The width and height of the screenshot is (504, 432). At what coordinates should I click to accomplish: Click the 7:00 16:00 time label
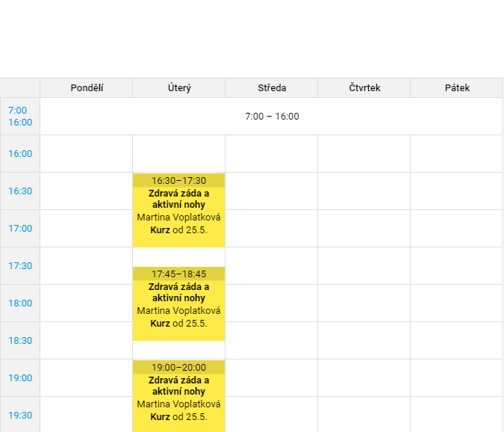point(20,116)
